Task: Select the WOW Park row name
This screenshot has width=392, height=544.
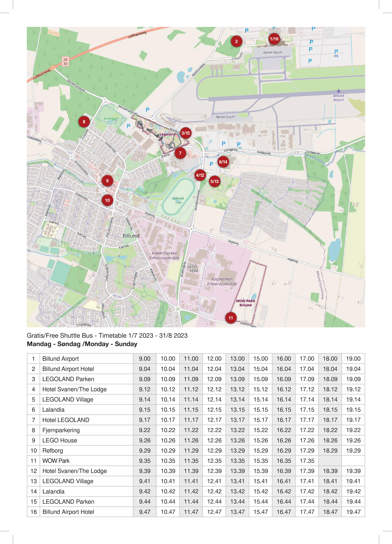Action: pyautogui.click(x=56, y=461)
